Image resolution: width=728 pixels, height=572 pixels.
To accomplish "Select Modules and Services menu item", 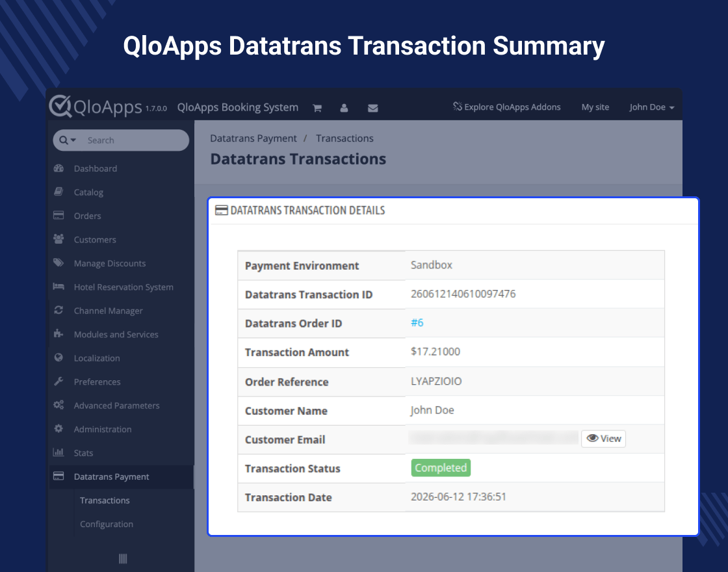I will click(x=116, y=334).
